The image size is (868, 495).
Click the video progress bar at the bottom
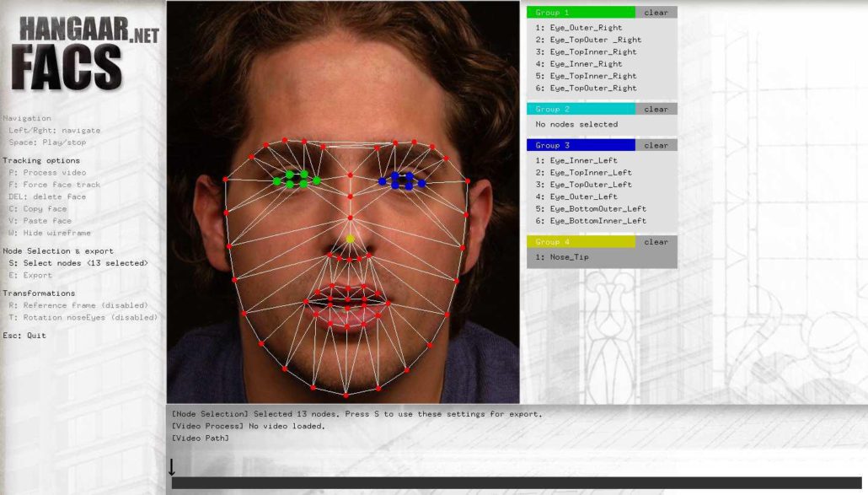tap(518, 483)
